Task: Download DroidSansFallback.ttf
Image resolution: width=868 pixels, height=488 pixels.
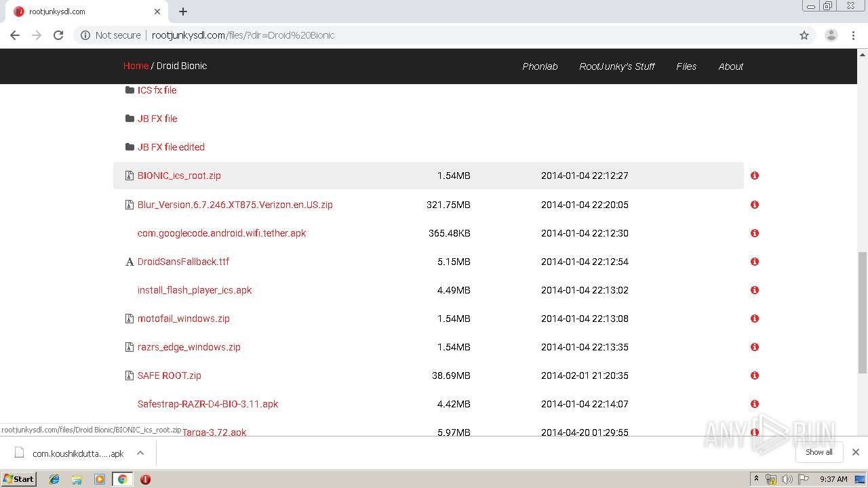Action: [x=183, y=262]
